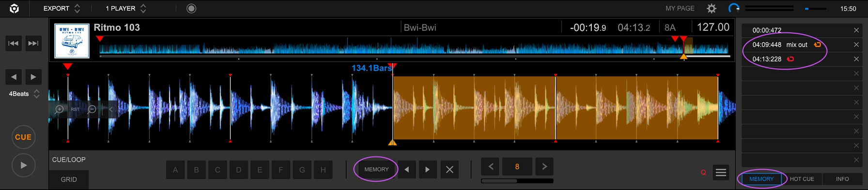
Task: Click the rekordbox logo icon
Action: tap(15, 8)
